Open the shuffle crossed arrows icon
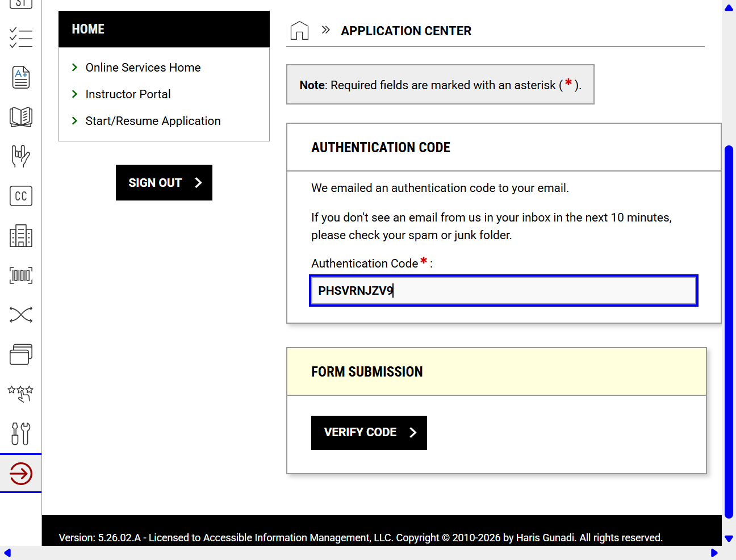 pyautogui.click(x=21, y=315)
